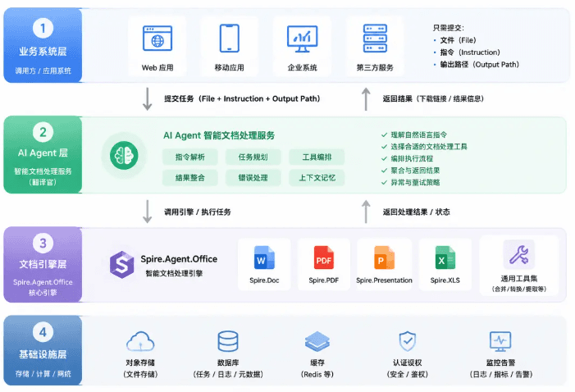
Task: Click the 对象存储 cloud icon
Action: [x=140, y=341]
